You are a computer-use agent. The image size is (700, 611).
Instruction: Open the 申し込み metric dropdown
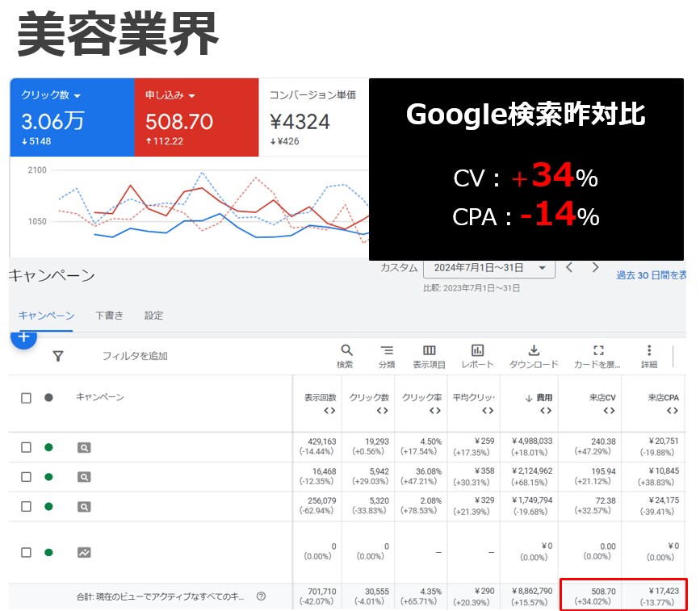pos(192,95)
